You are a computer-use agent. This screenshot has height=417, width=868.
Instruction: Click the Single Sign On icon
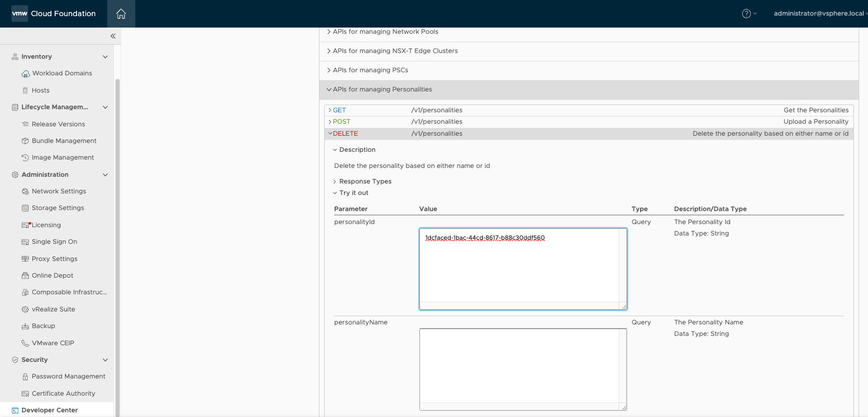point(25,242)
